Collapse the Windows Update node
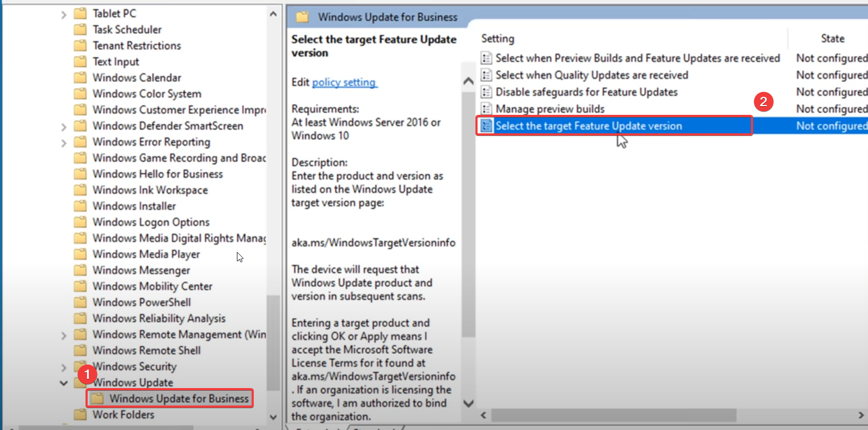 (x=64, y=383)
